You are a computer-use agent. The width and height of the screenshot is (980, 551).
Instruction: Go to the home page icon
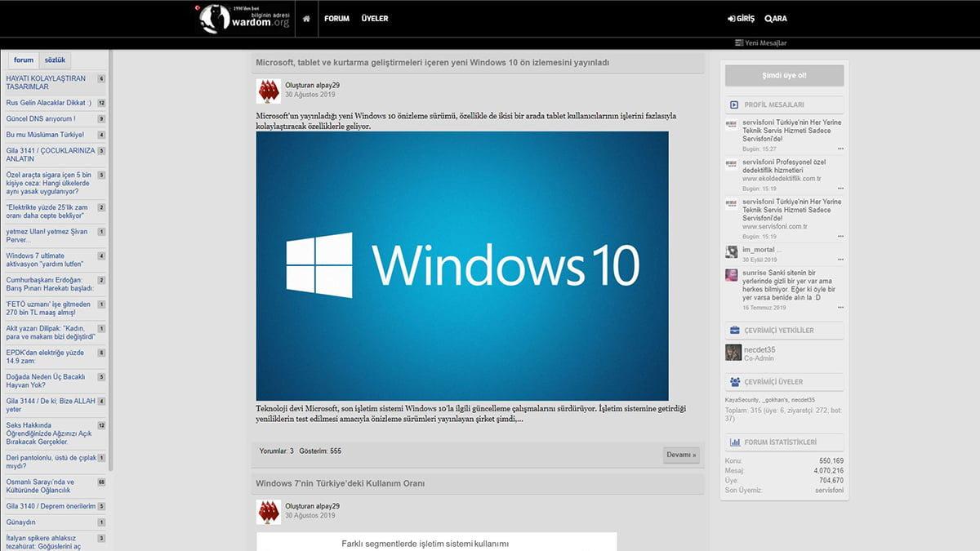[306, 18]
